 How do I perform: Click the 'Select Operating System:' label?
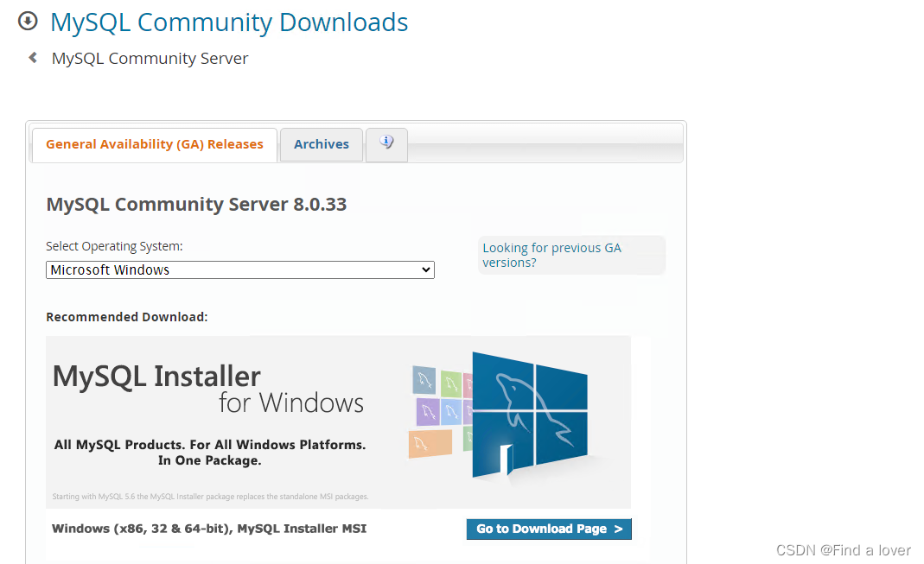coord(114,246)
